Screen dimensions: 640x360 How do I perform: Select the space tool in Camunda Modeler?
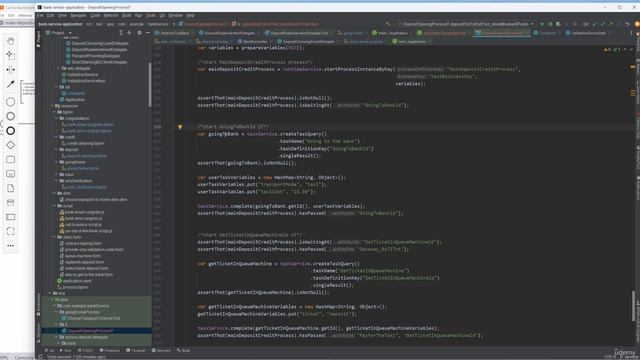tap(11, 69)
